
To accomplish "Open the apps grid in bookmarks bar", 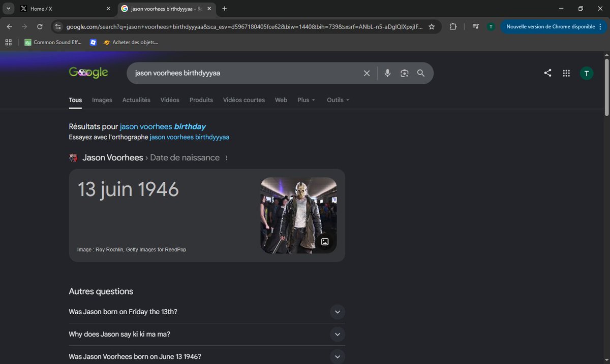I will click(9, 42).
